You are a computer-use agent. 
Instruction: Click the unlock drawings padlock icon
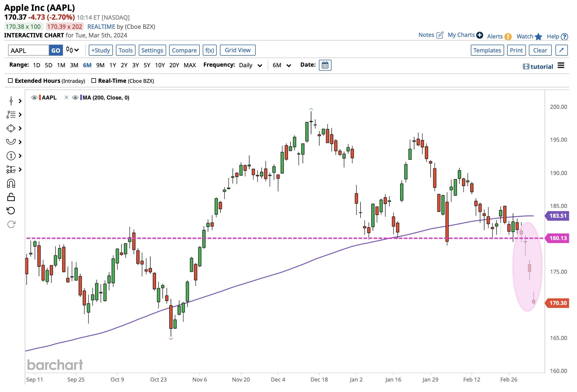pyautogui.click(x=11, y=197)
